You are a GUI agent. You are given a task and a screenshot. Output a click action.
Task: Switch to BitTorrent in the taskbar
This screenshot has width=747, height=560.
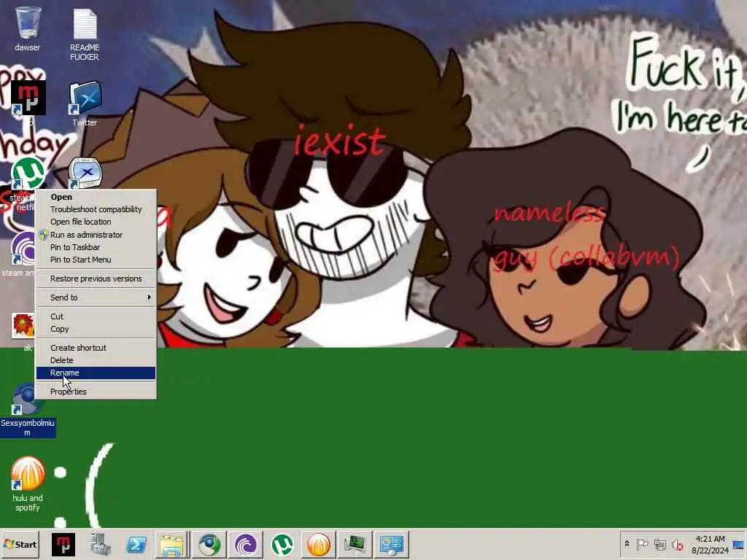[246, 544]
